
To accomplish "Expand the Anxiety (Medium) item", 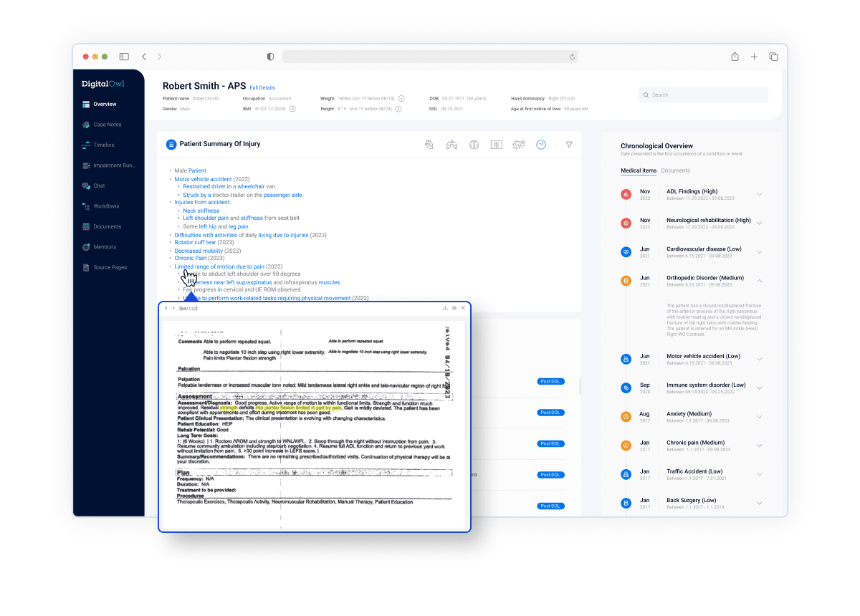I will point(760,416).
